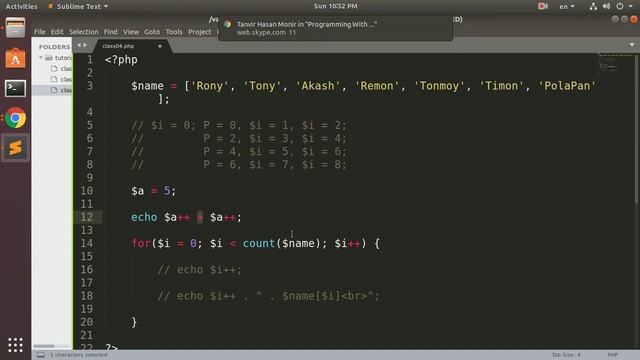This screenshot has width=640, height=360.
Task: Show Applications grid in the dock
Action: [16, 345]
